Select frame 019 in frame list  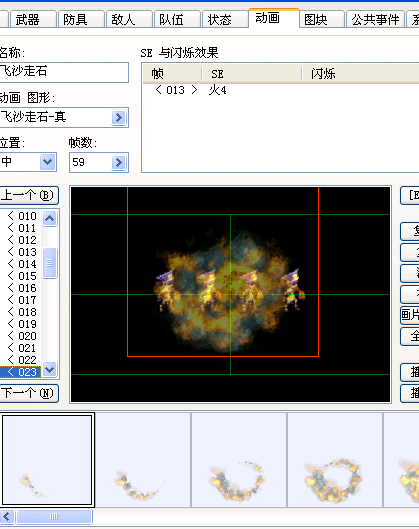[x=21, y=324]
